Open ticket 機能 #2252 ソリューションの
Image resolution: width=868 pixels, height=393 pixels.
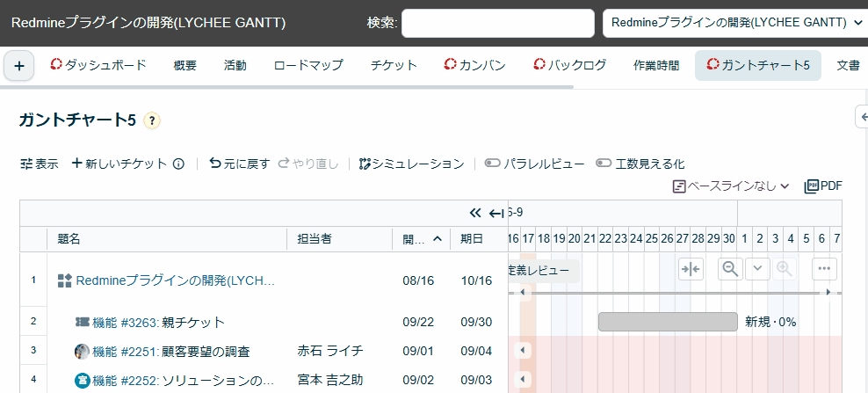point(184,380)
